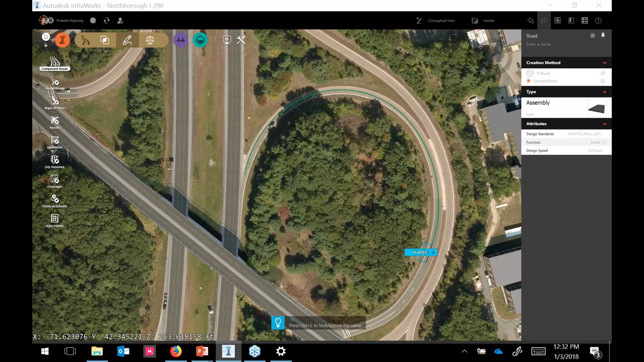The height and width of the screenshot is (362, 644).
Task: Open the orange InfraWorks 'I' menu
Action: (x=62, y=40)
